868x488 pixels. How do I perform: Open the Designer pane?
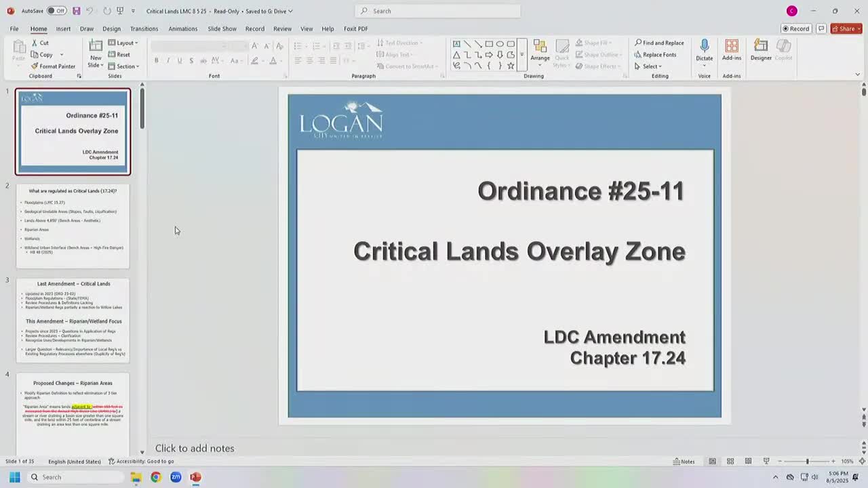761,50
